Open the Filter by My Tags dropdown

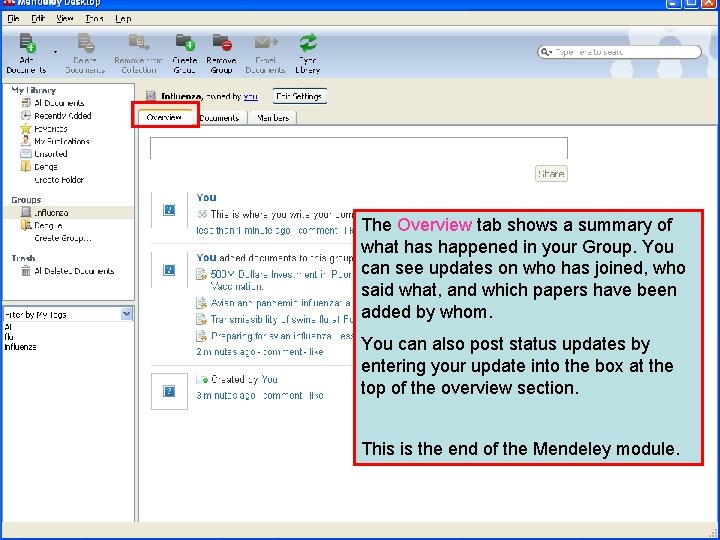click(x=126, y=314)
